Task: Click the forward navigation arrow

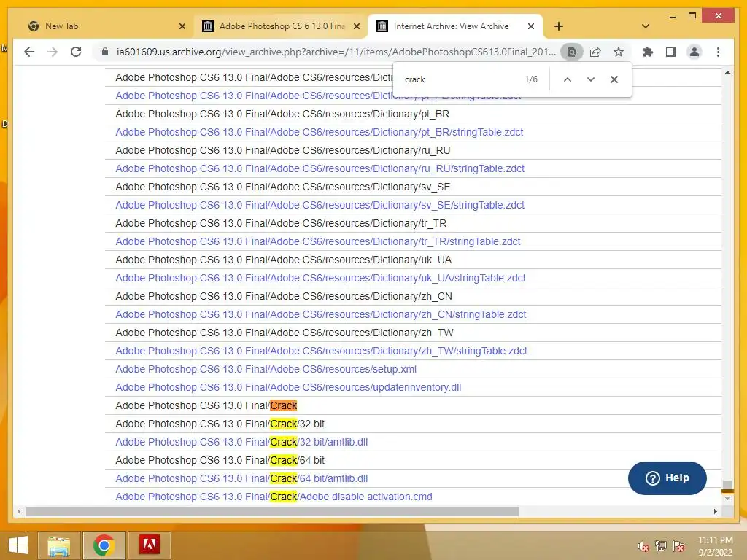Action: pos(53,52)
